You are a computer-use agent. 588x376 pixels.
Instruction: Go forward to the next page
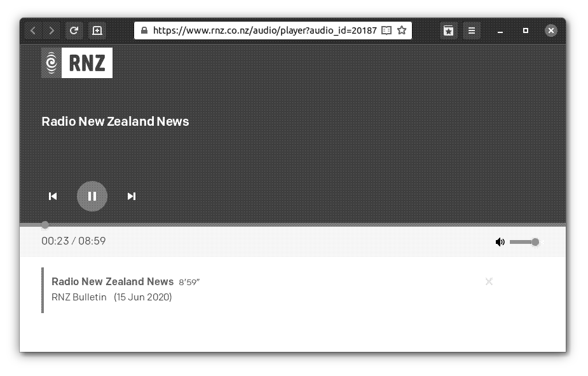point(51,30)
